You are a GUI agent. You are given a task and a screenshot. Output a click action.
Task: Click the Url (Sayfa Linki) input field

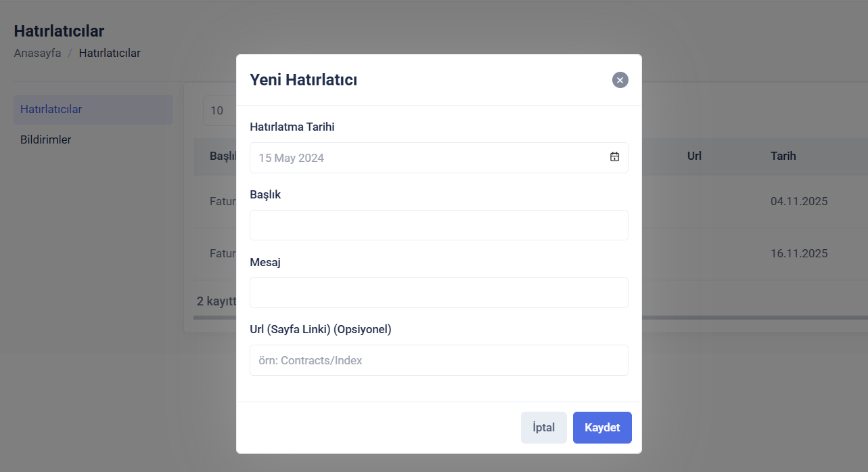(x=438, y=360)
